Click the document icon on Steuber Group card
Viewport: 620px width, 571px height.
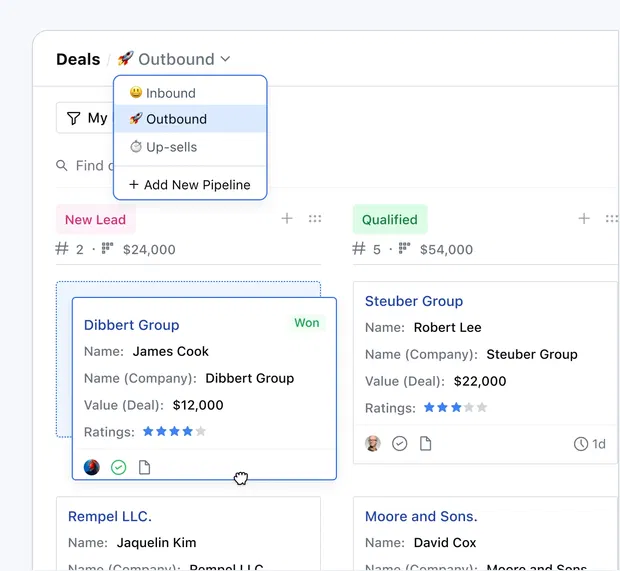[426, 443]
